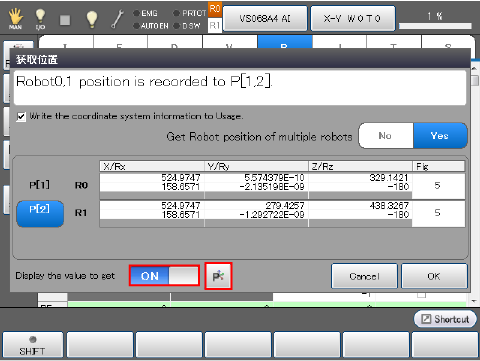This screenshot has width=480, height=361.
Task: Tap the large light bulb icon
Action: click(92, 19)
